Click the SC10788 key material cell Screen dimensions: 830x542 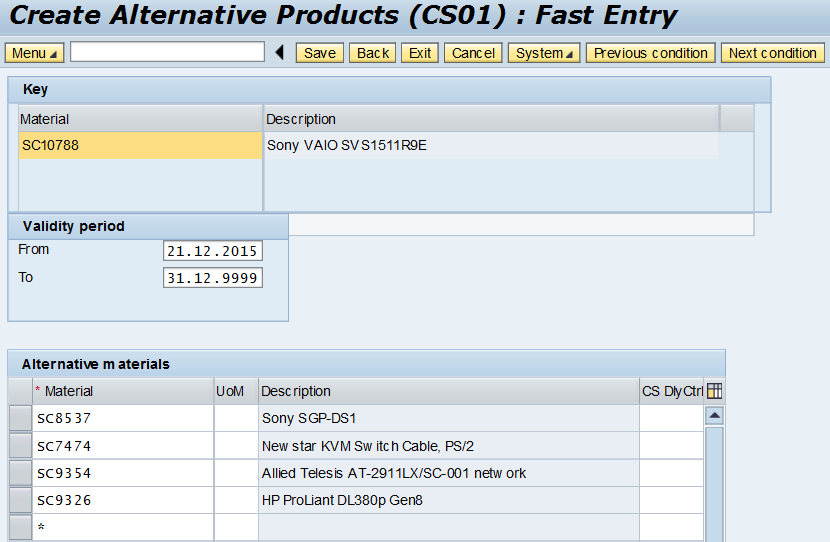point(140,146)
